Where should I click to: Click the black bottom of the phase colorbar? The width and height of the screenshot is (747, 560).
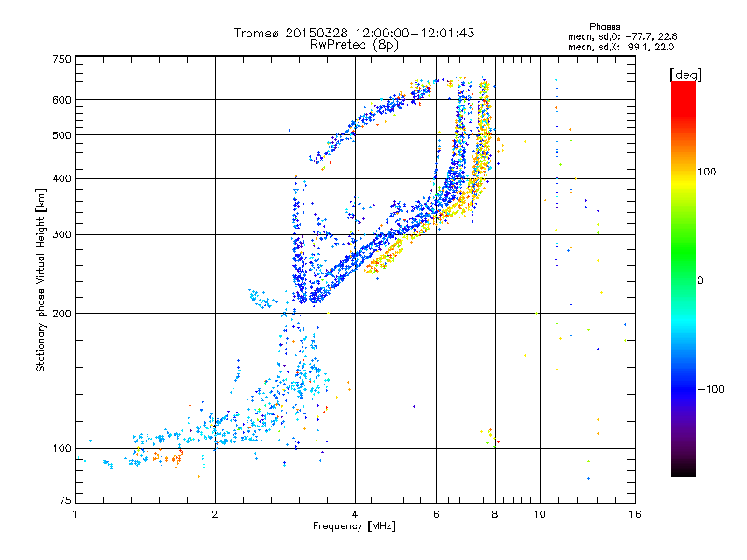coord(684,470)
